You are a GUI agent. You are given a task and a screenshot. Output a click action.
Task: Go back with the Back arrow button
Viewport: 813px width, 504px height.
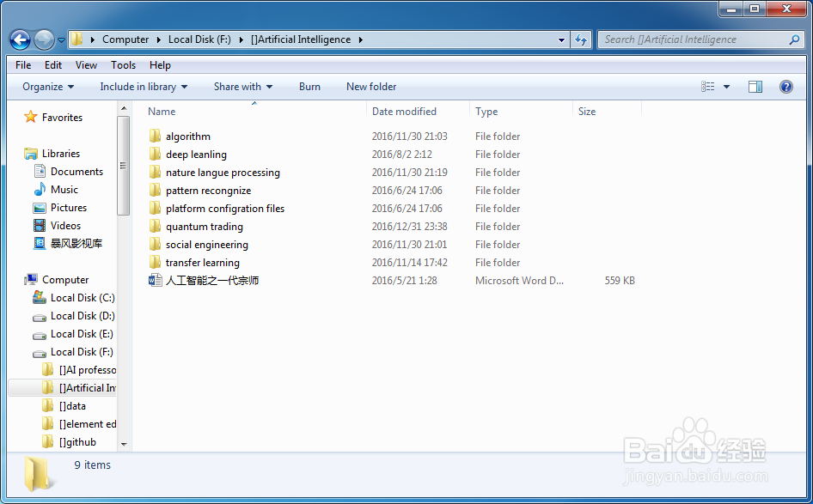pyautogui.click(x=21, y=39)
